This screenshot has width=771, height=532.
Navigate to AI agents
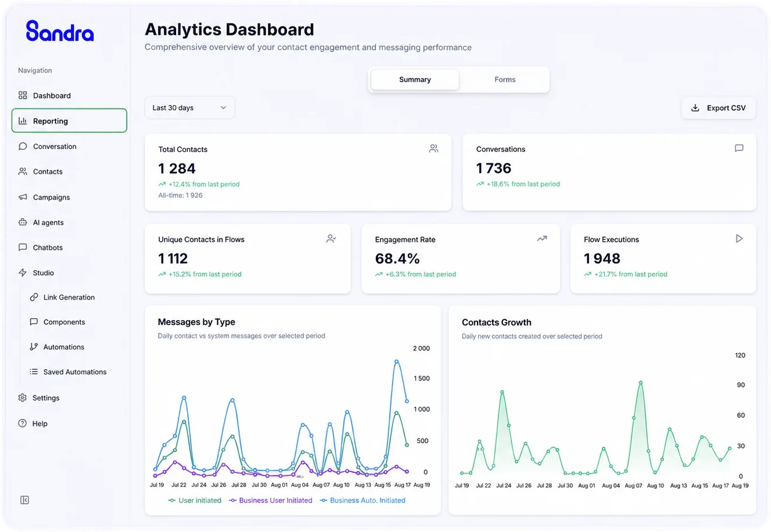(x=69, y=222)
